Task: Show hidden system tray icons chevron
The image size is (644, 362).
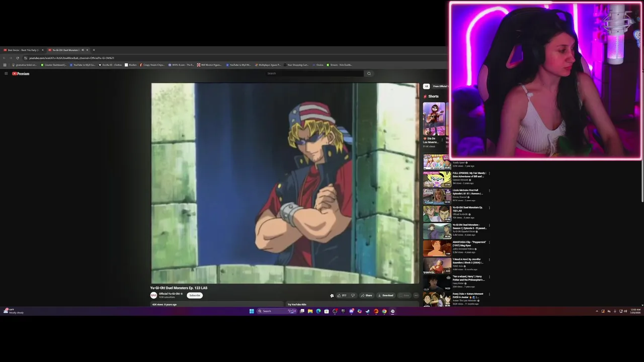Action: click(597, 311)
